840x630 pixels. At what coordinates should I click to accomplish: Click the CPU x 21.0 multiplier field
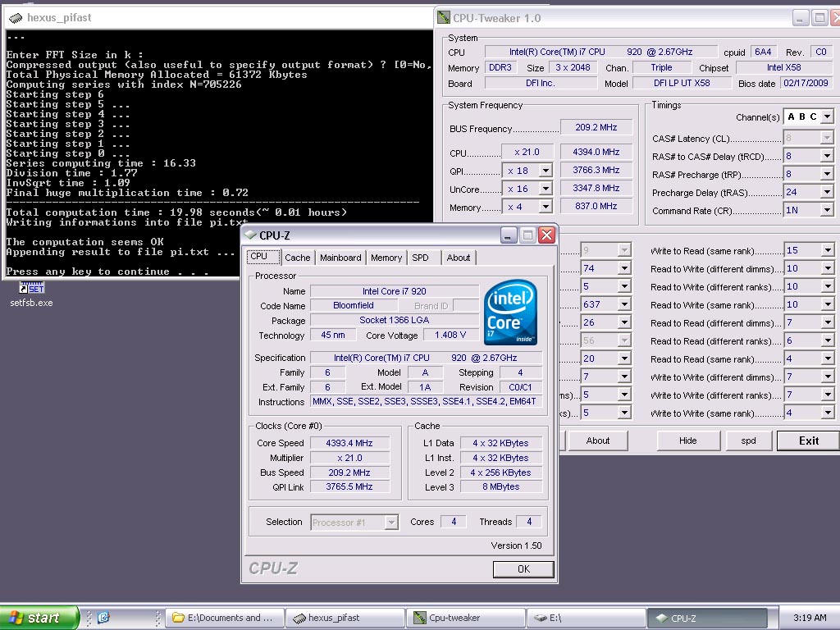527,152
